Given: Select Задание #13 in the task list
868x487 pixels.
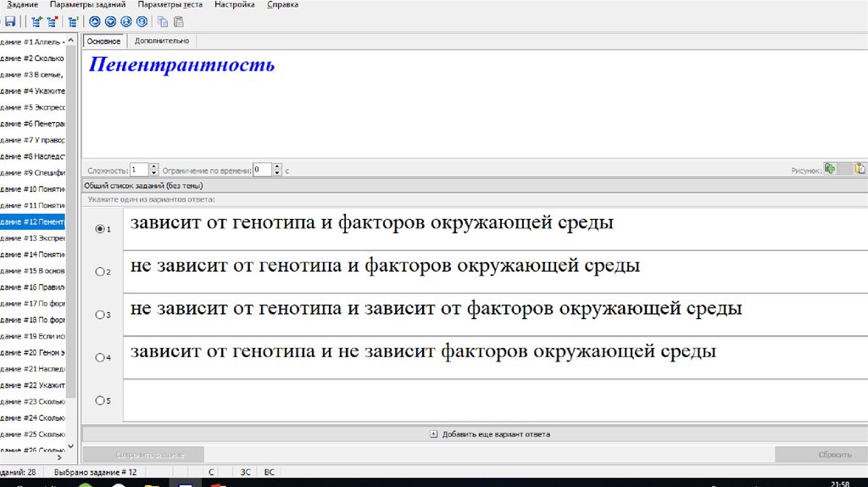Looking at the screenshot, I should [32, 238].
